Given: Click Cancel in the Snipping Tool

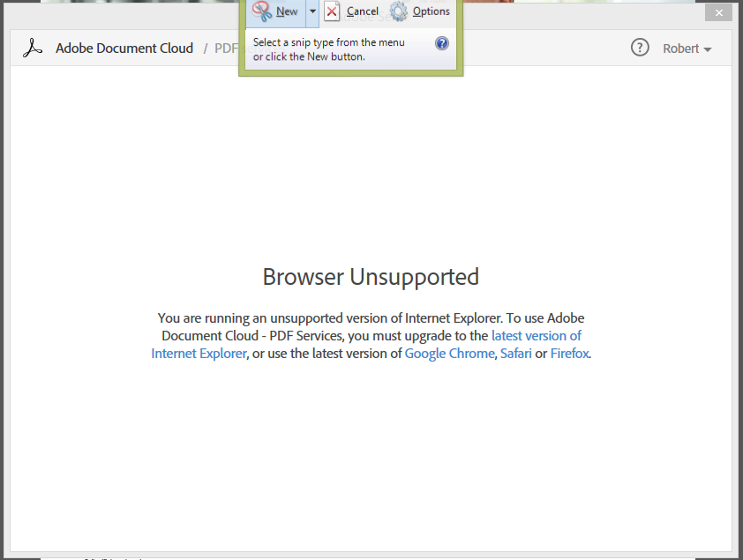Looking at the screenshot, I should [353, 11].
